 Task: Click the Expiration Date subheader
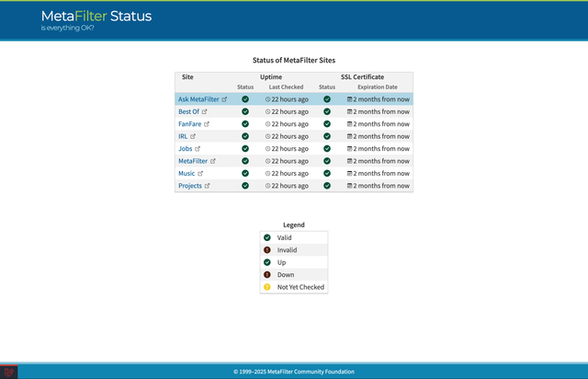point(378,87)
